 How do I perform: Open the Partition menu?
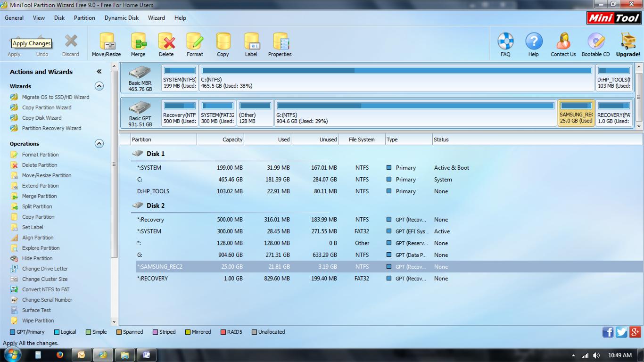pyautogui.click(x=84, y=18)
